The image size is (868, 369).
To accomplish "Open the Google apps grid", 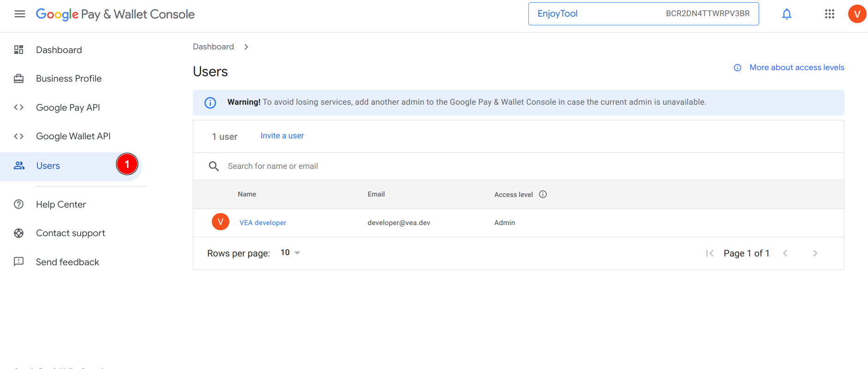I will [x=830, y=14].
